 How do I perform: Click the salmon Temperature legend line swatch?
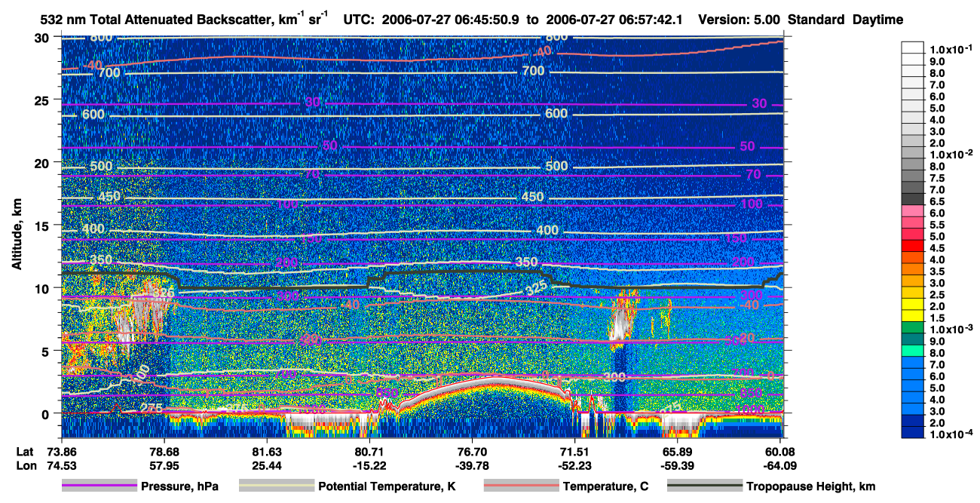521,486
